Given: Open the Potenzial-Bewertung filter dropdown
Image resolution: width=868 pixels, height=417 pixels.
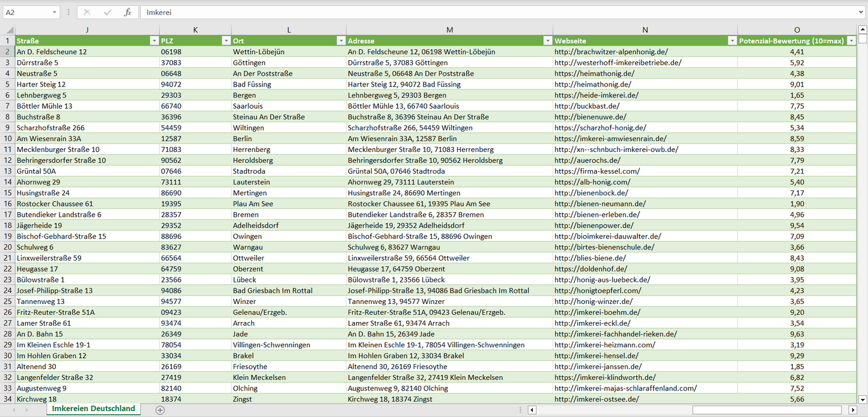Looking at the screenshot, I should point(851,41).
